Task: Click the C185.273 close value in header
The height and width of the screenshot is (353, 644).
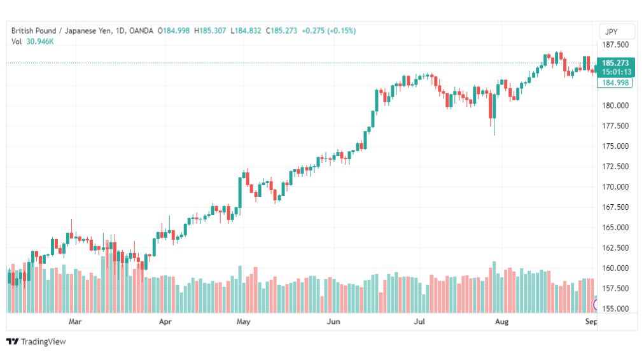Action: point(281,31)
